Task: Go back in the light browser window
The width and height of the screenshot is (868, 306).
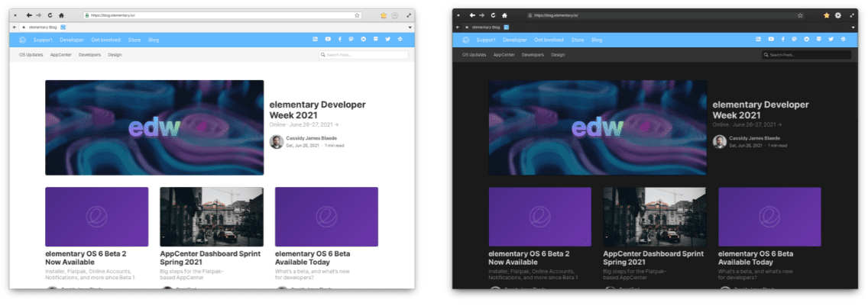Action: click(29, 15)
